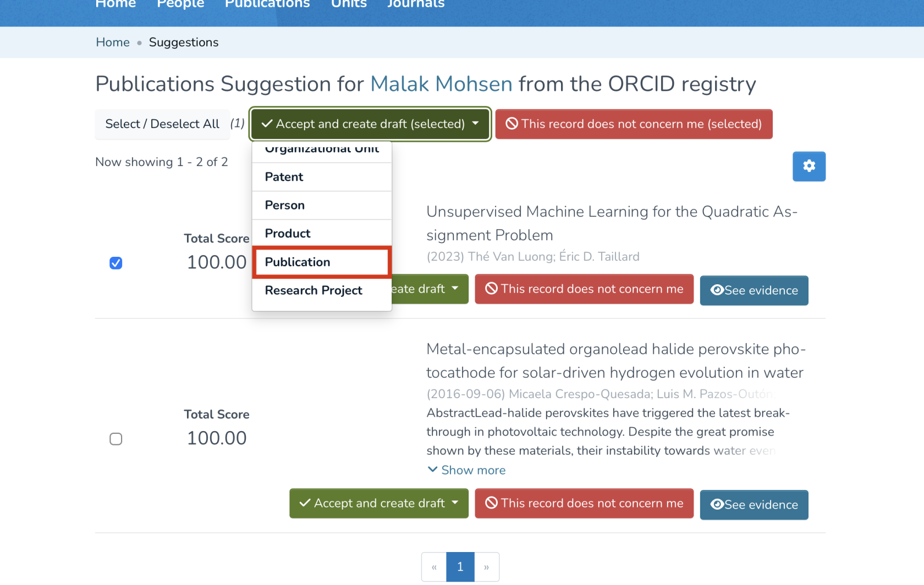The height and width of the screenshot is (585, 924).
Task: Open the gear settings button
Action: click(x=809, y=166)
